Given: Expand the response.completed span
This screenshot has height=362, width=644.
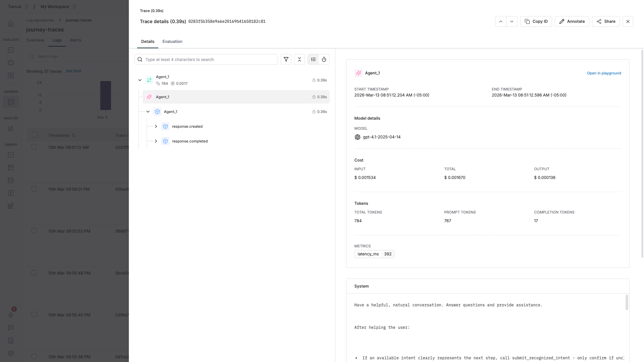Looking at the screenshot, I should coord(156,141).
